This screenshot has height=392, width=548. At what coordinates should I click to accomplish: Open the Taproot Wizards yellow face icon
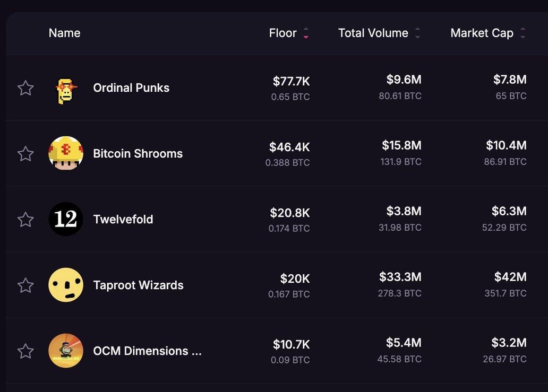(66, 285)
